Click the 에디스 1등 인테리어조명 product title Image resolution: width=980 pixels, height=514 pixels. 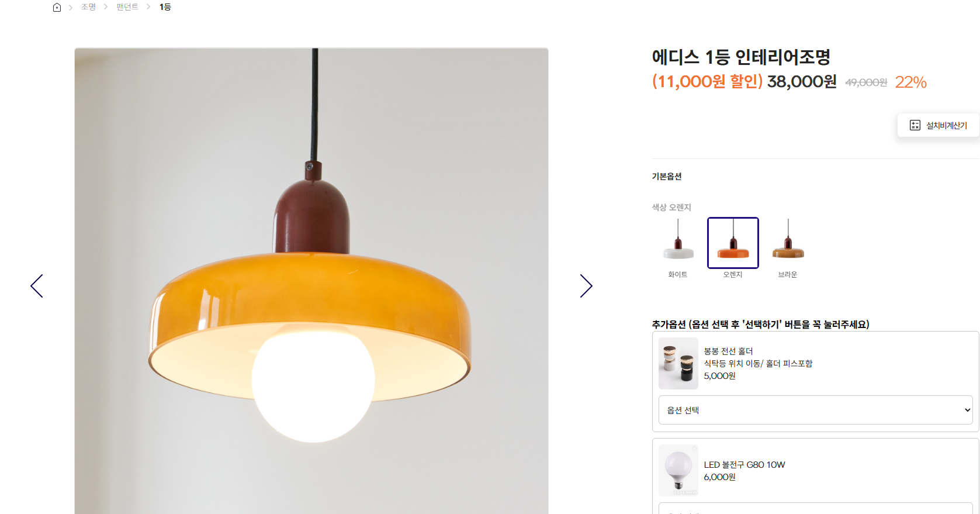pos(741,57)
